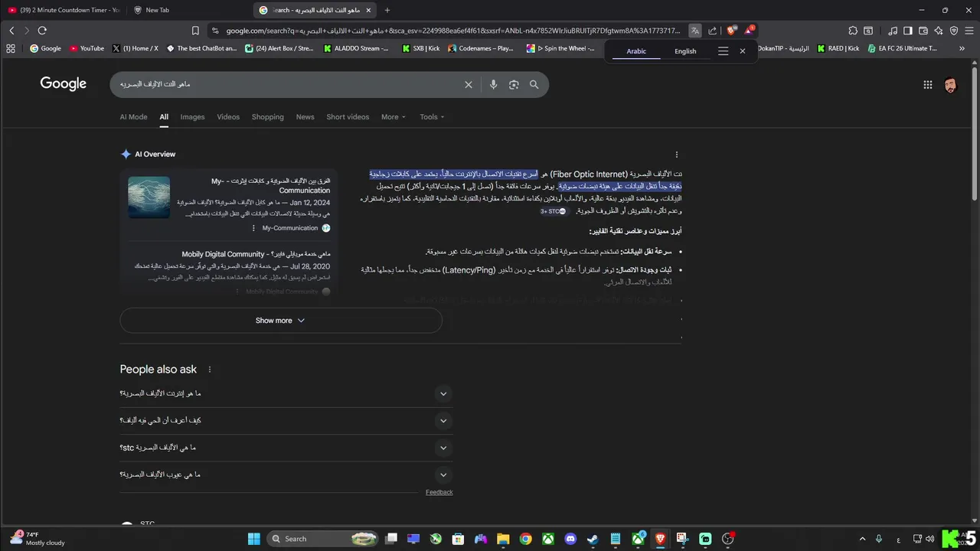Click the Feedback link under People also ask
980x551 pixels.
coord(439,492)
